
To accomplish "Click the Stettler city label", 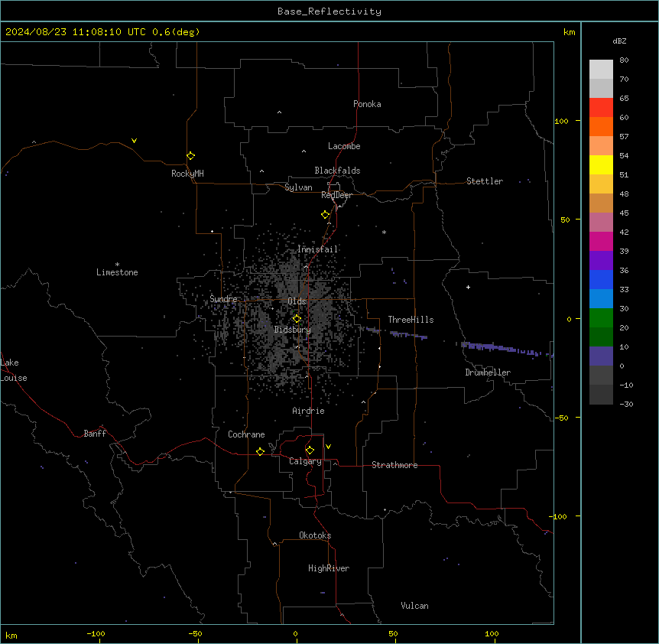I will [x=485, y=181].
